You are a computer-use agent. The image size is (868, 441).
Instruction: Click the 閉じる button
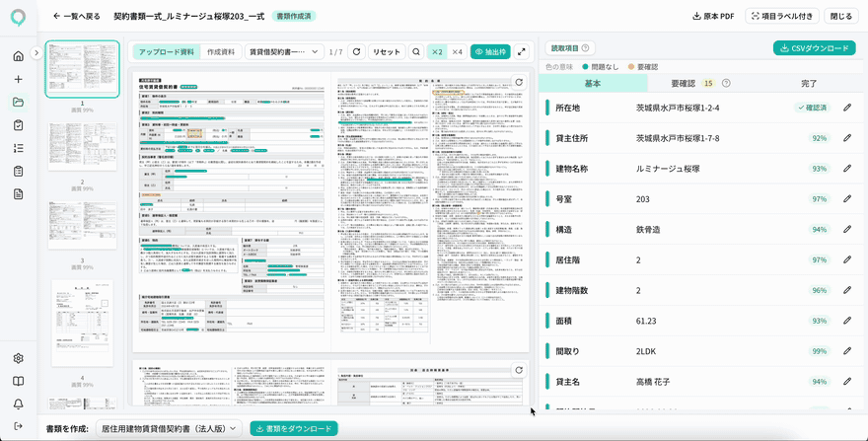841,16
